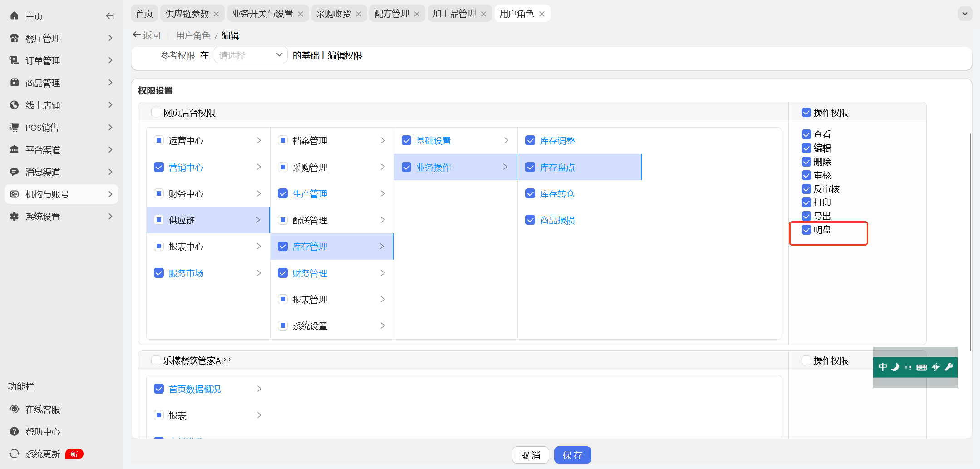Screen dimensions: 980x469
Task: Uncheck the 库存转仓 checkbox
Action: coord(530,194)
